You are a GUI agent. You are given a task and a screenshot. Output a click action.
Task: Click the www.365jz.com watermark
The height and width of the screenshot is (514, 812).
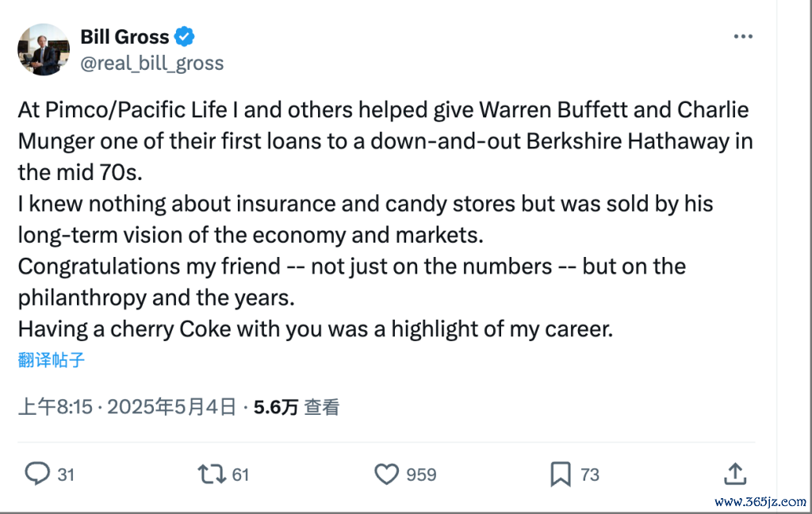(x=760, y=501)
